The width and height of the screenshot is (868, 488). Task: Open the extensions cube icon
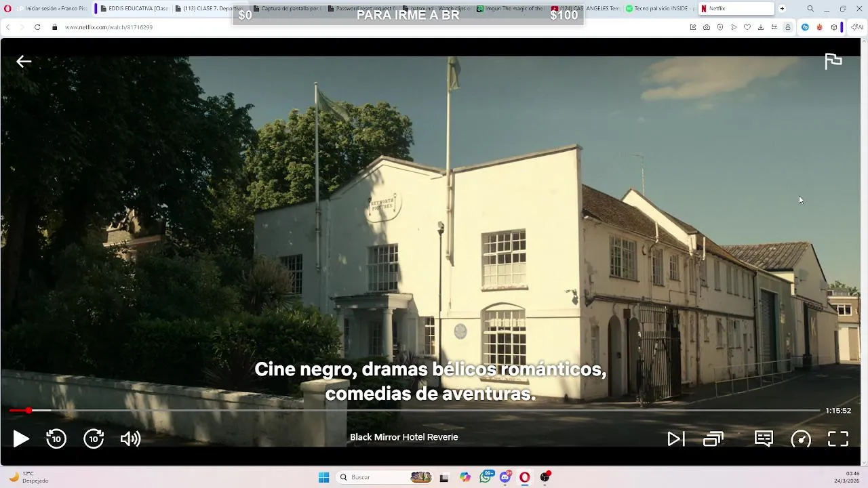point(834,27)
